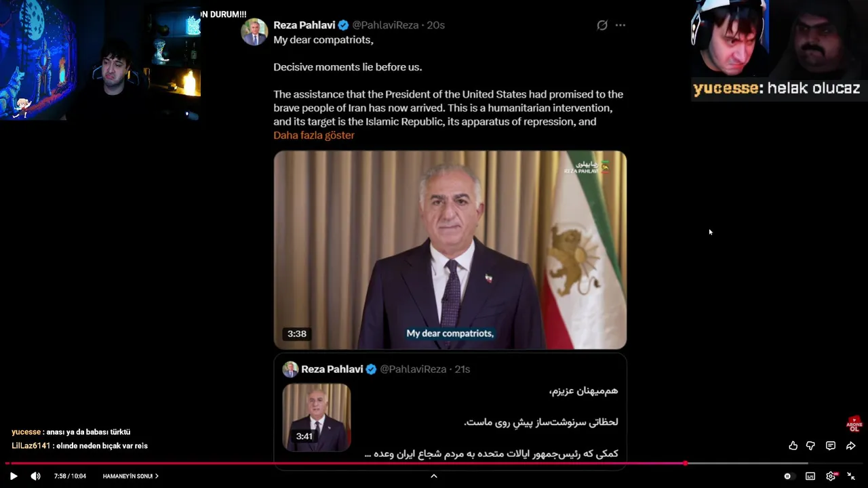Open @PahlaviReza handle on main tweet

click(385, 25)
